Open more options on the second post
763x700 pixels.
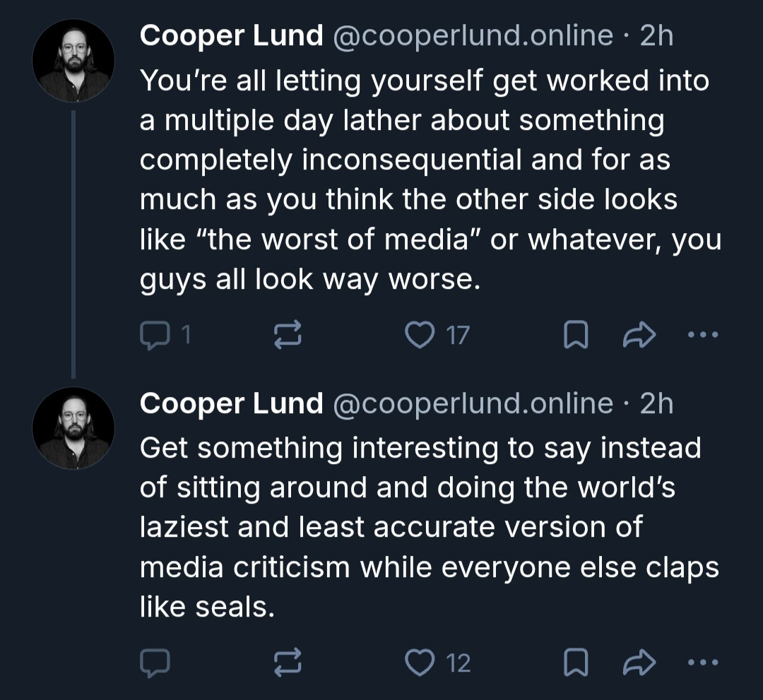[x=703, y=662]
